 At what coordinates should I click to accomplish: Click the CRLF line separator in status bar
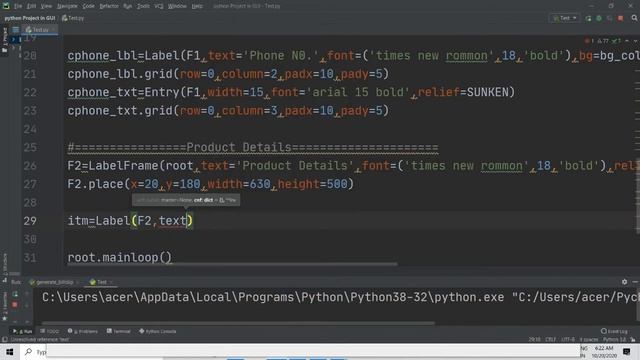click(x=551, y=339)
